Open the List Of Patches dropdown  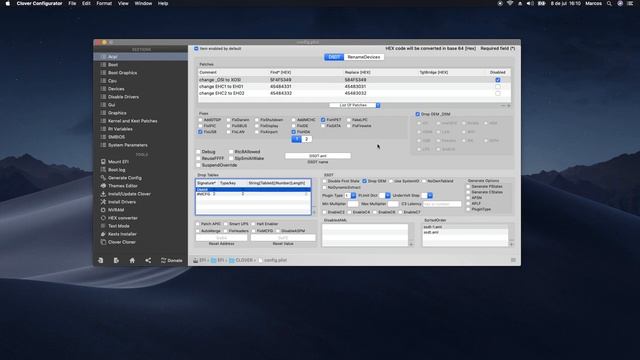coord(355,105)
